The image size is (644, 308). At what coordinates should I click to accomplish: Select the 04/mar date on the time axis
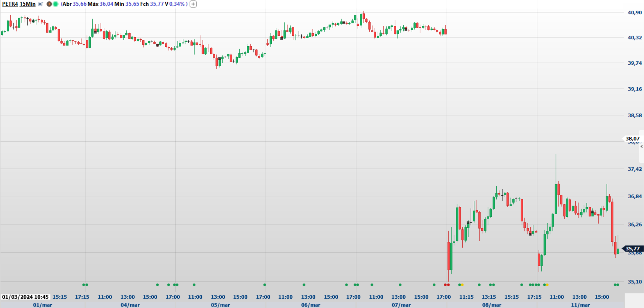130,305
